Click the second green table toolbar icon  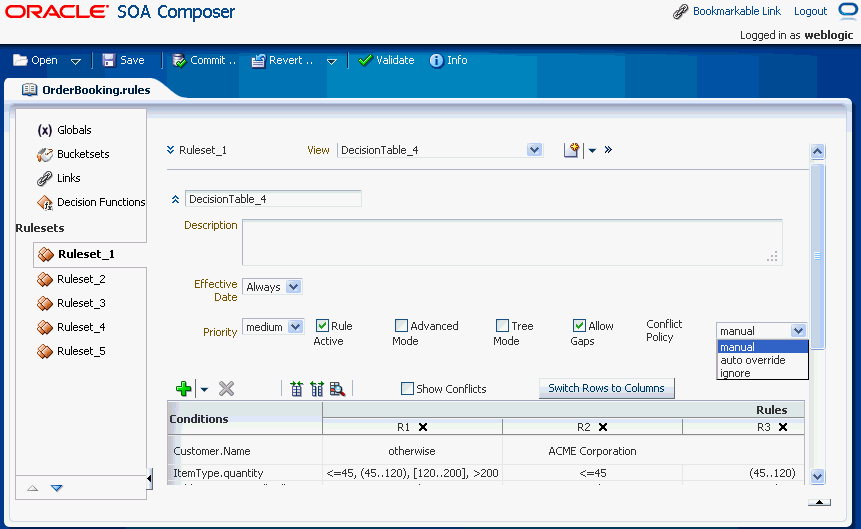click(x=317, y=389)
